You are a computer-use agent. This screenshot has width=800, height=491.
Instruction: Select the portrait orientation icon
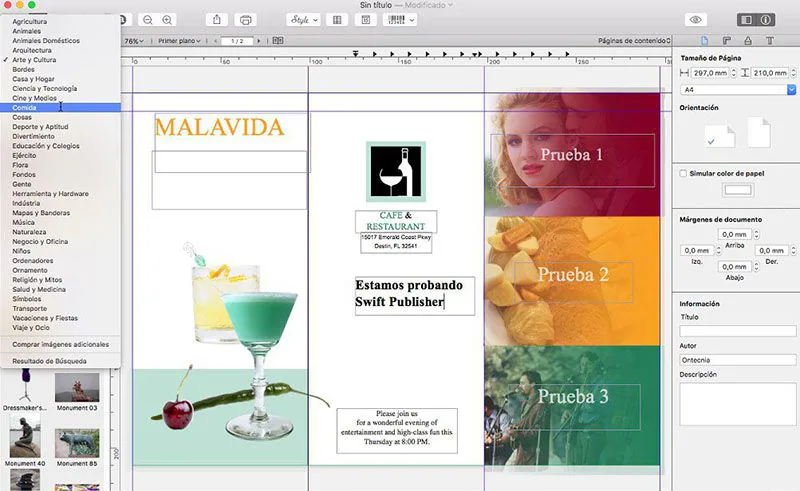[x=759, y=133]
